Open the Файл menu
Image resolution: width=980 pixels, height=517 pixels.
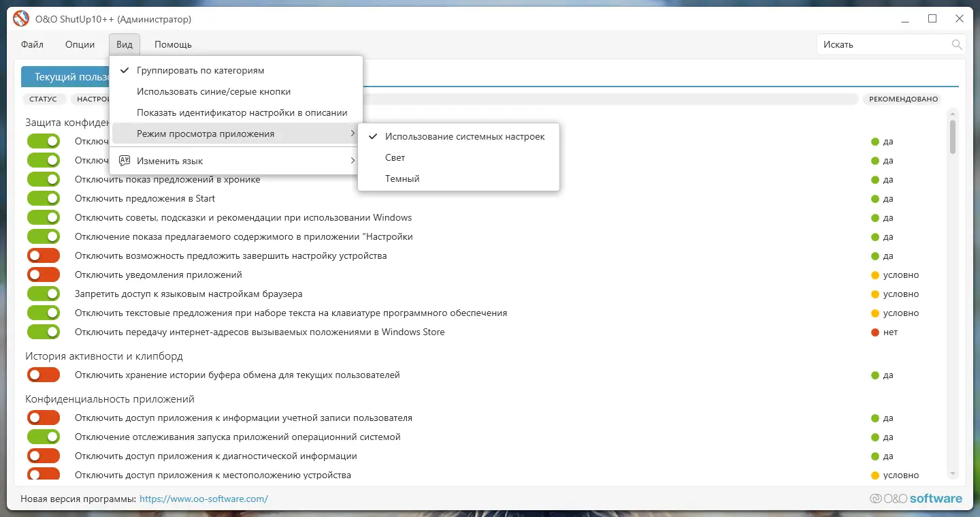[32, 45]
